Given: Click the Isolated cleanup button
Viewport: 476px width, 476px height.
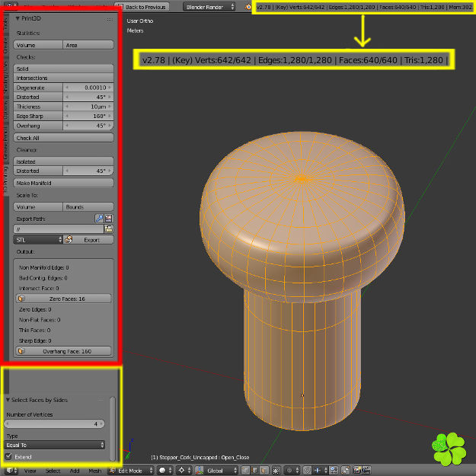Looking at the screenshot, I should pyautogui.click(x=63, y=161).
